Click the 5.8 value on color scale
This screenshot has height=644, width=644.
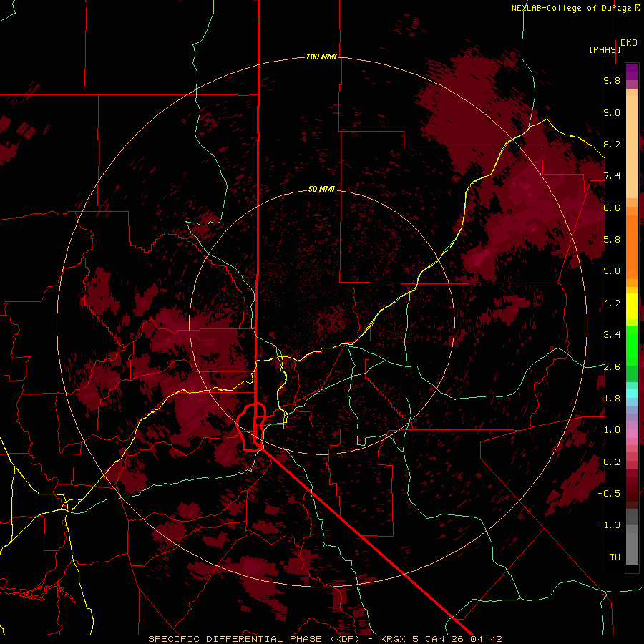(612, 240)
